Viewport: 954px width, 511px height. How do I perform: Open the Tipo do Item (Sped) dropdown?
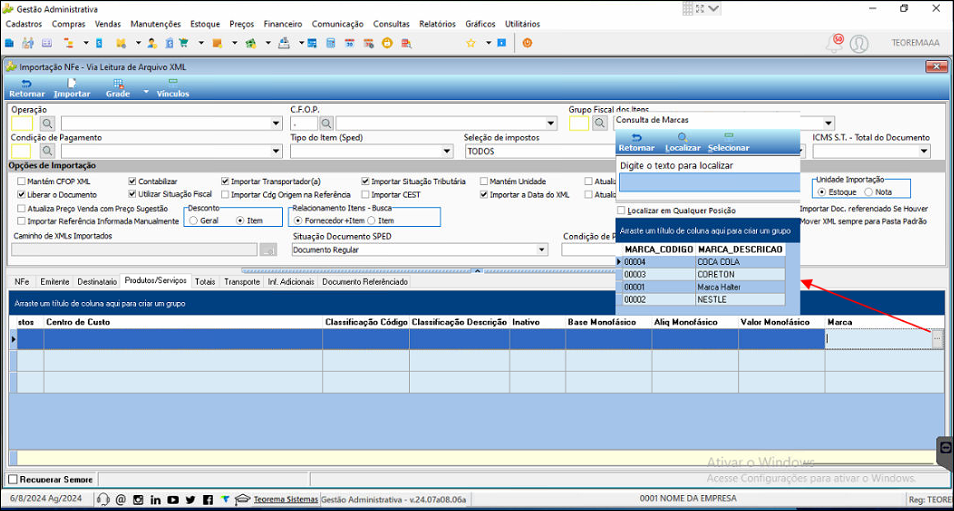click(448, 151)
